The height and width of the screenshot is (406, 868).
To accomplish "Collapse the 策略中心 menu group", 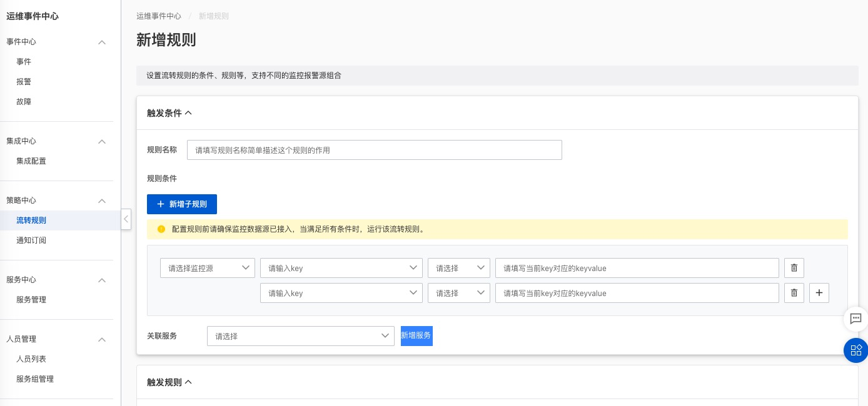I will click(103, 201).
